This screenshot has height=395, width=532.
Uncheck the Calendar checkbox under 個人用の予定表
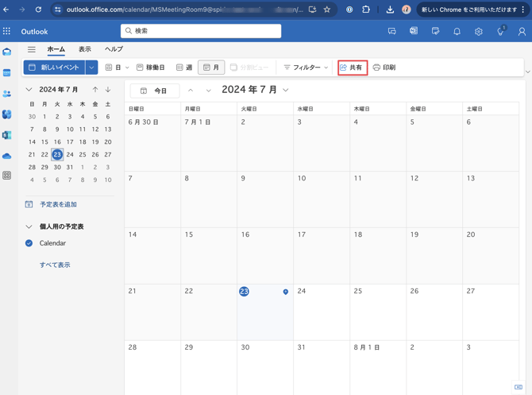pyautogui.click(x=29, y=243)
